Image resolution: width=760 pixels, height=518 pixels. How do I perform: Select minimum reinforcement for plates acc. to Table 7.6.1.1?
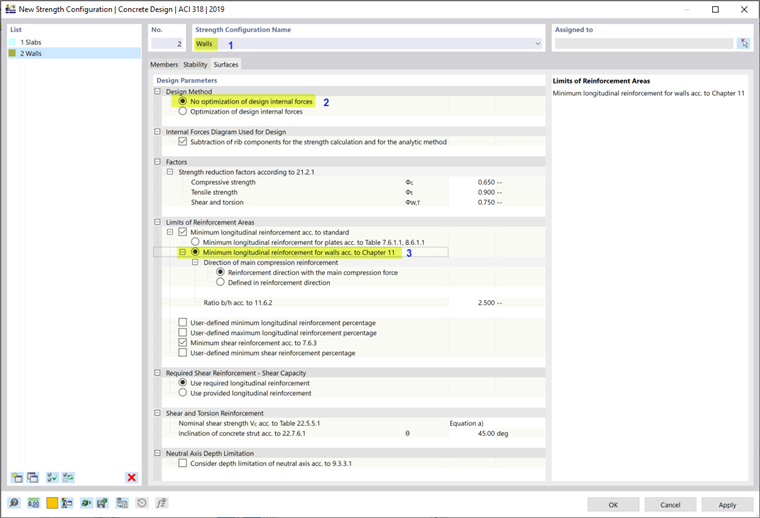pos(195,242)
